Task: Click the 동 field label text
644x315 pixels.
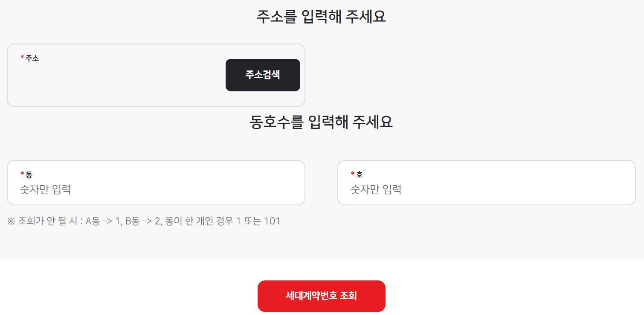Action: click(29, 175)
